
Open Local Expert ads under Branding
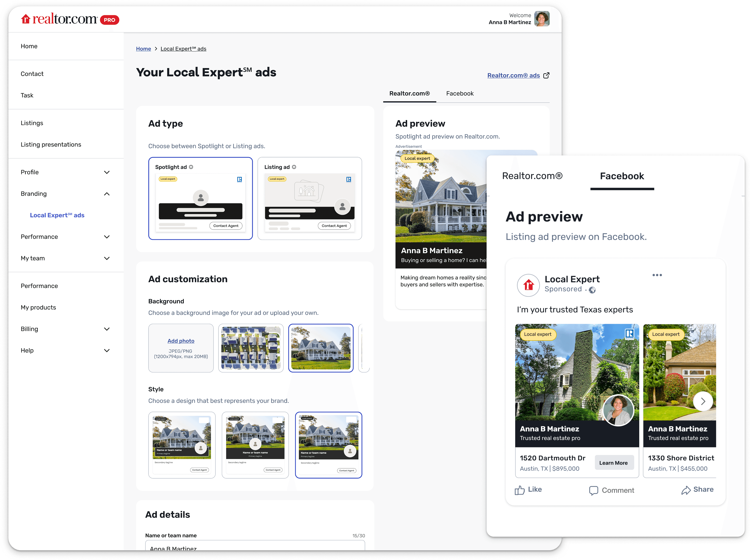click(x=57, y=215)
